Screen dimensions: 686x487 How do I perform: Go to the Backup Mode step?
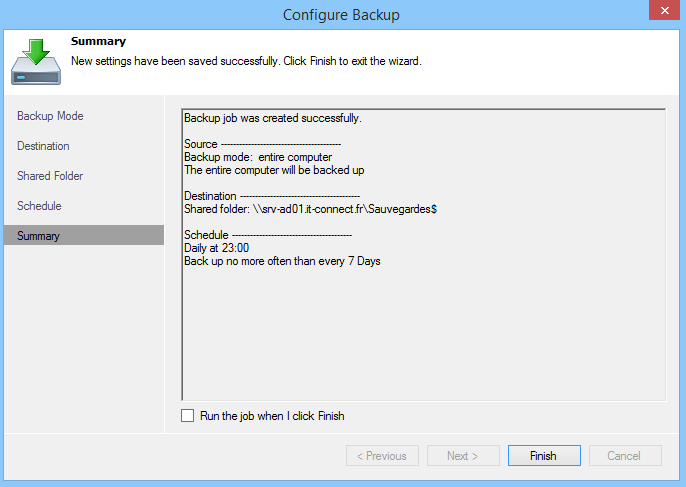coord(50,116)
